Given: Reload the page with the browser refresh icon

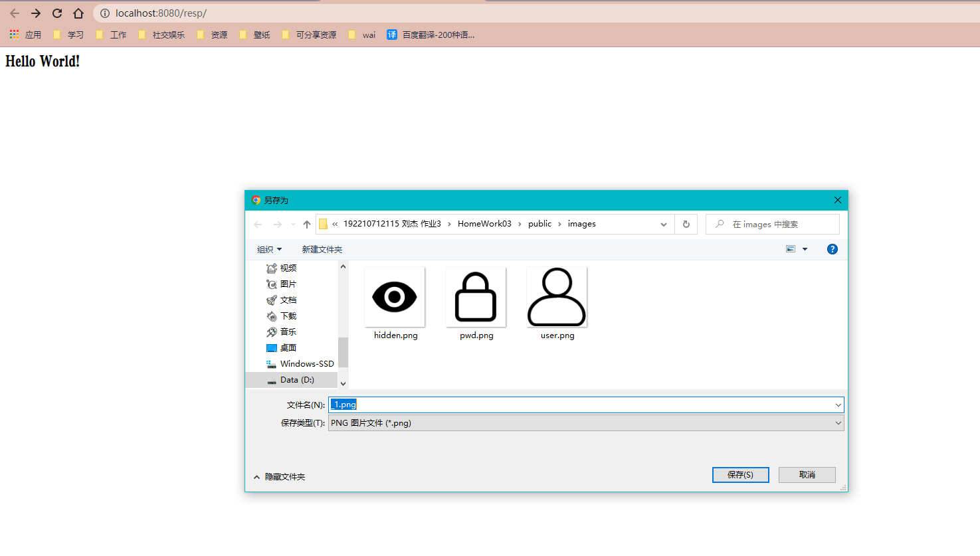Looking at the screenshot, I should tap(57, 13).
